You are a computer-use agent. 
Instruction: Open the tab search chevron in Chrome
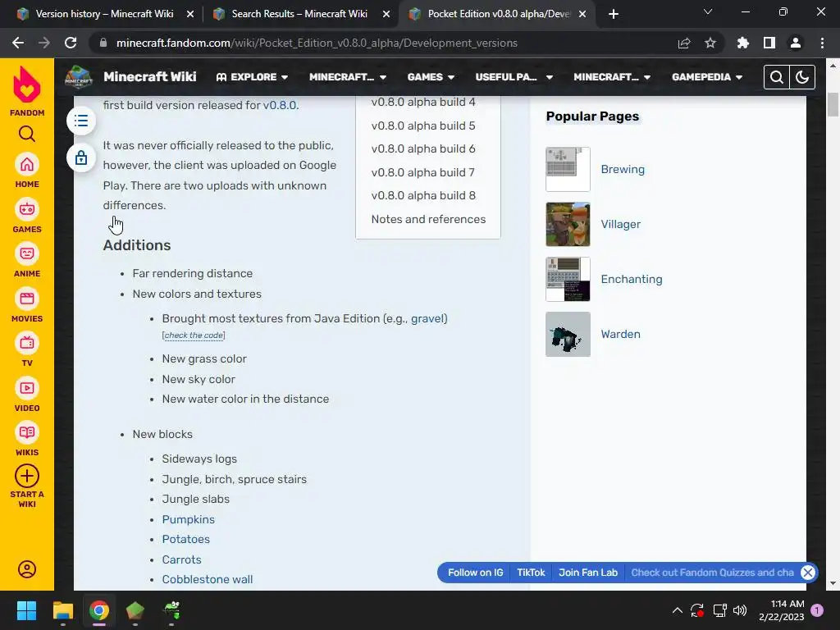tap(708, 11)
